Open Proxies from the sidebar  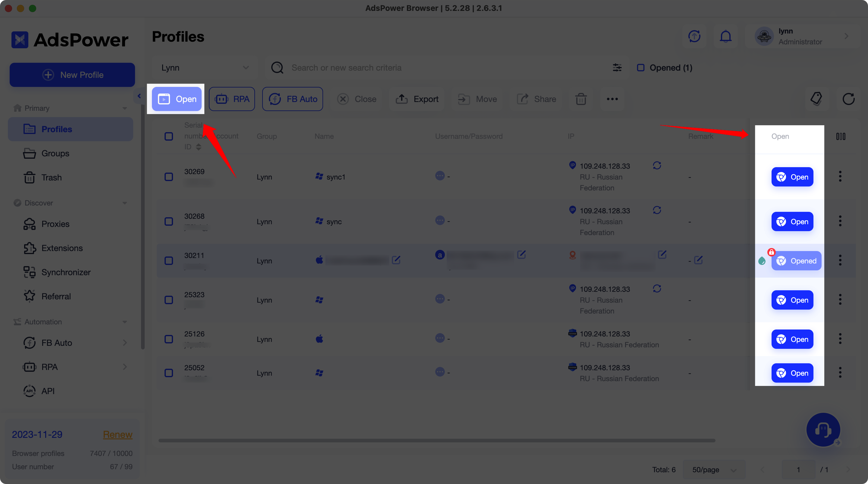55,224
